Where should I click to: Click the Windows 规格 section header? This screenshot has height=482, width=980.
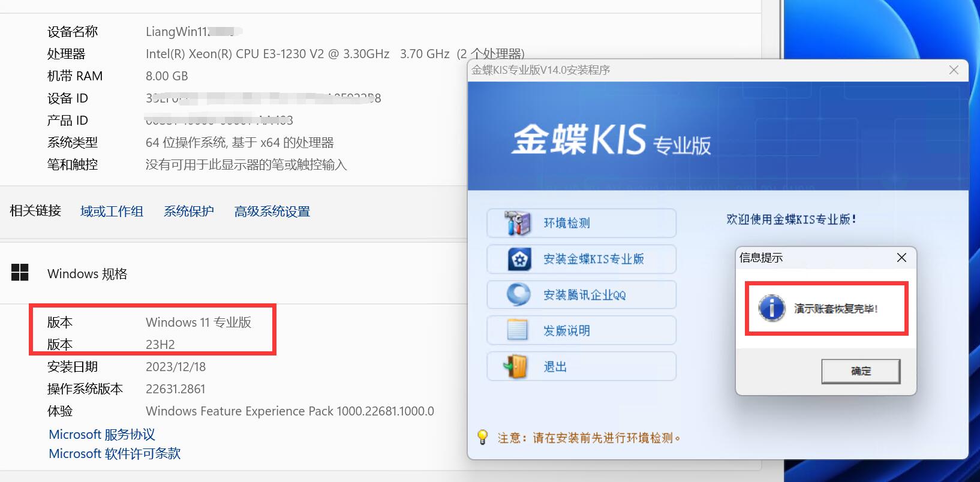tap(88, 273)
